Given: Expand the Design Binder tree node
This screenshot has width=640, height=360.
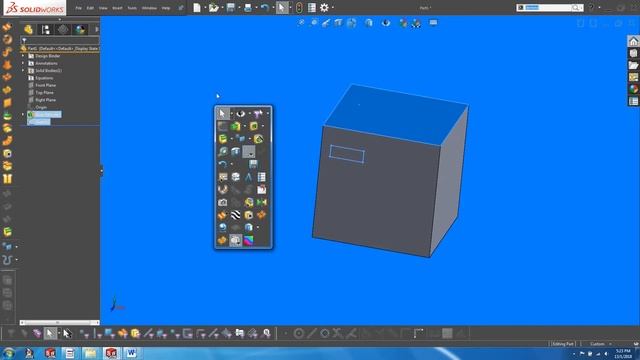Looking at the screenshot, I should pyautogui.click(x=23, y=56).
